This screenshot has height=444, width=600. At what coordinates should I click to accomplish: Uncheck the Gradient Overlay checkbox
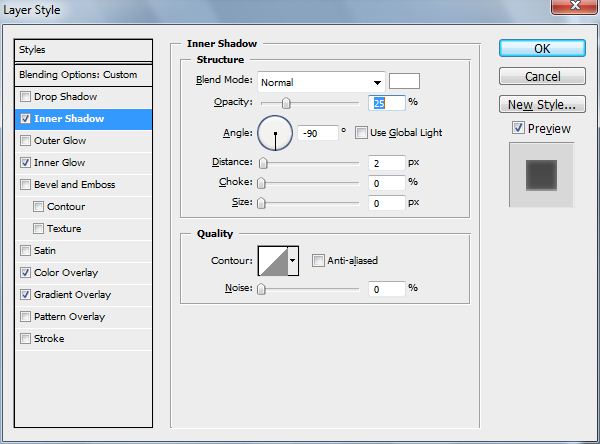(25, 295)
